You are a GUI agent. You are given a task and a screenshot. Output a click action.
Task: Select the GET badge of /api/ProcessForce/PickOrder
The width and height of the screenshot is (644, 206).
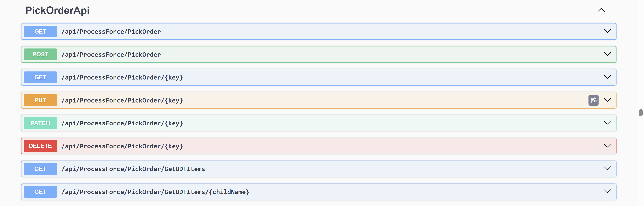pyautogui.click(x=40, y=32)
